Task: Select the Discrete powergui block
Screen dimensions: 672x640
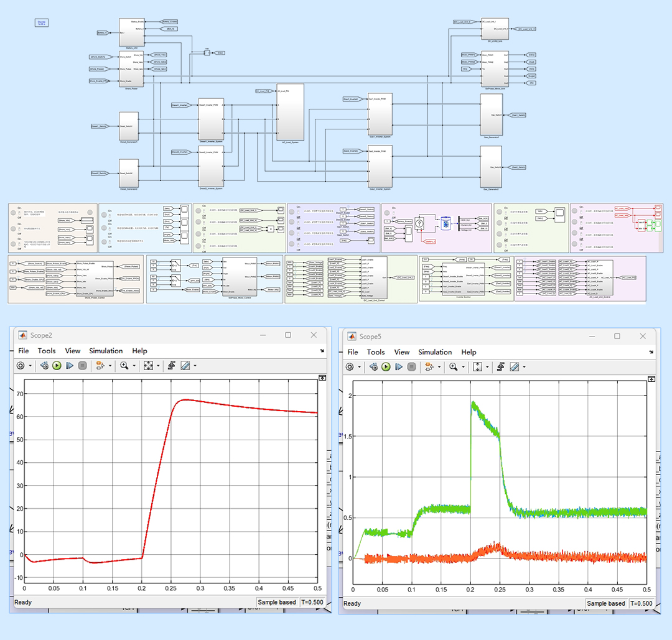Action: 42,23
